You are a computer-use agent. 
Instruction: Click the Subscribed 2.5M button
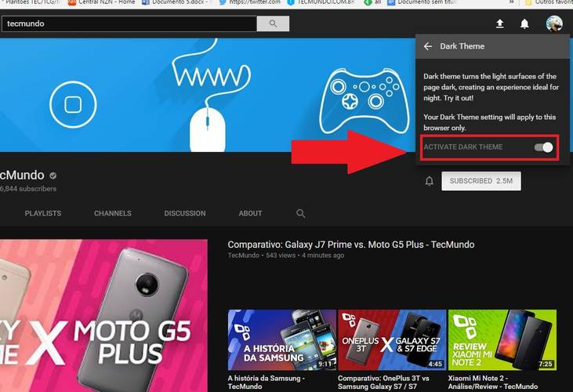point(481,181)
